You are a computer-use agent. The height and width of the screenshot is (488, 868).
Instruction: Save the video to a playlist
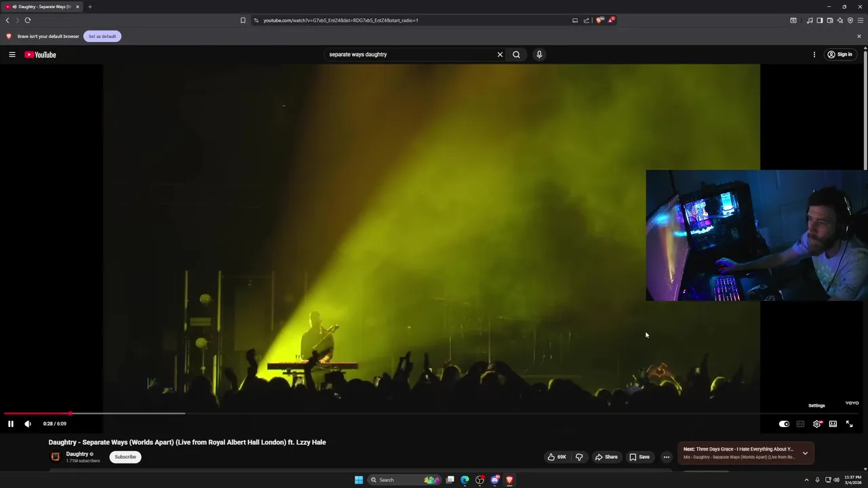click(639, 457)
